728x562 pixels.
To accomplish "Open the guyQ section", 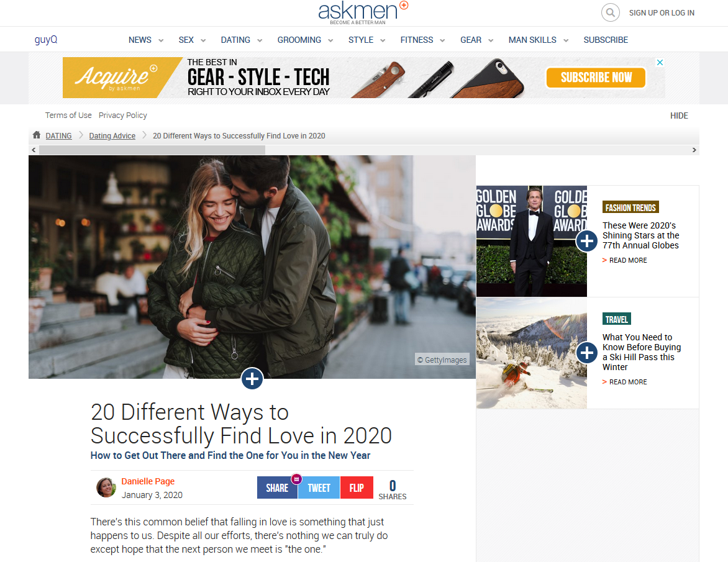I will point(46,40).
